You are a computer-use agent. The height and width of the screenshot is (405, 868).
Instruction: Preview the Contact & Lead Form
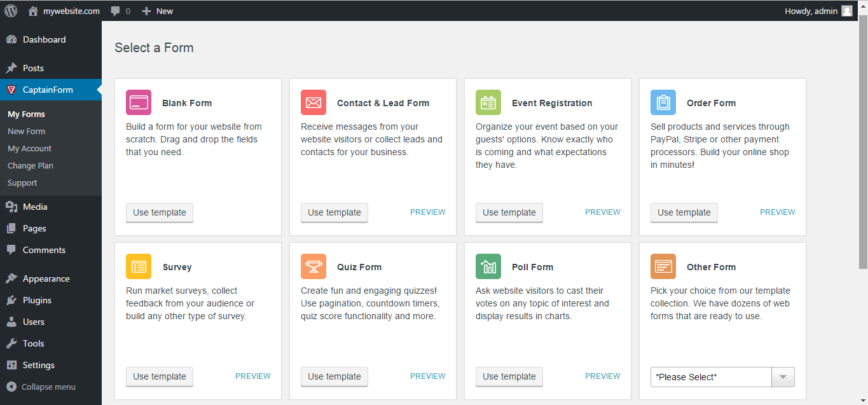click(428, 212)
